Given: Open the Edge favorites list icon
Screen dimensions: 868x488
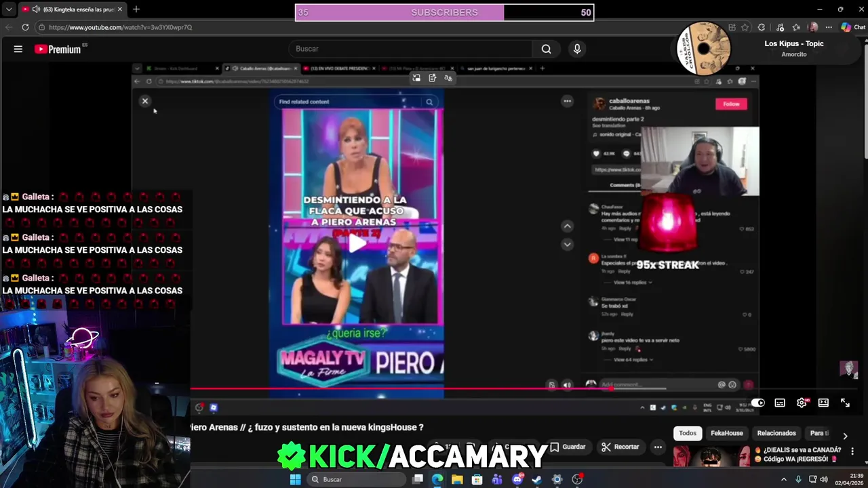Looking at the screenshot, I should 796,27.
